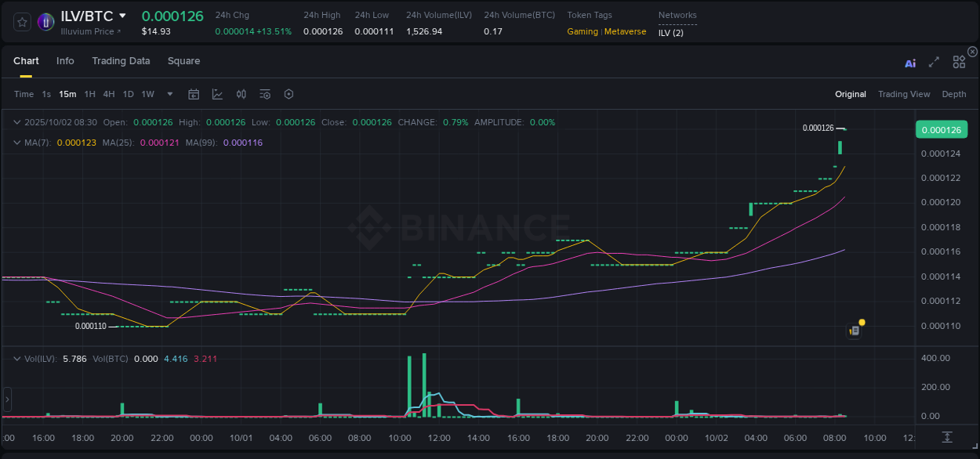This screenshot has width=980, height=459.
Task: Open the widgets layout icon
Action: pyautogui.click(x=959, y=62)
